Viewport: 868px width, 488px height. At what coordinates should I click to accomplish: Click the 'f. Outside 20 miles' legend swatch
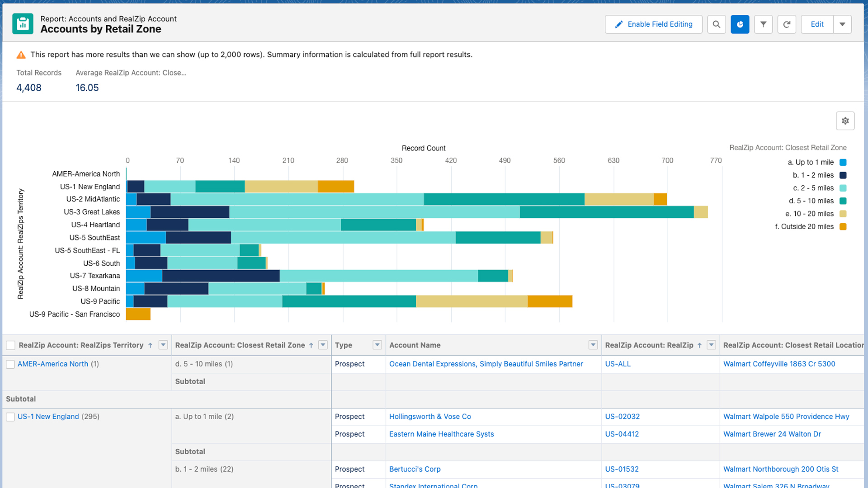coord(843,227)
